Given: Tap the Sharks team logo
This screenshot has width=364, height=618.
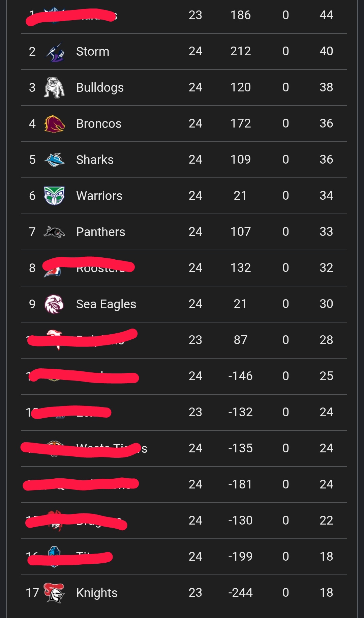Looking at the screenshot, I should point(54,160).
